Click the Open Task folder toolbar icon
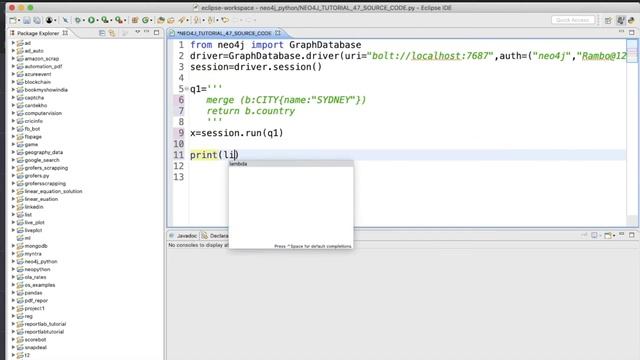640x360 pixels. (171, 20)
